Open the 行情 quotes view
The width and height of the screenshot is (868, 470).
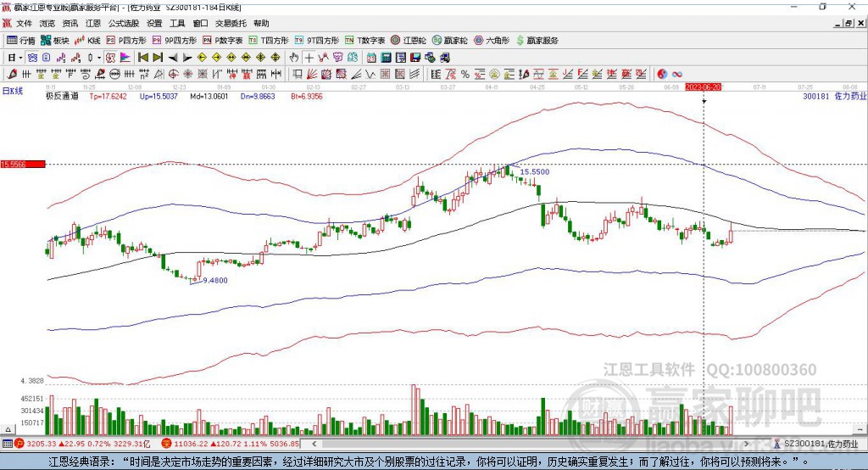[21, 41]
